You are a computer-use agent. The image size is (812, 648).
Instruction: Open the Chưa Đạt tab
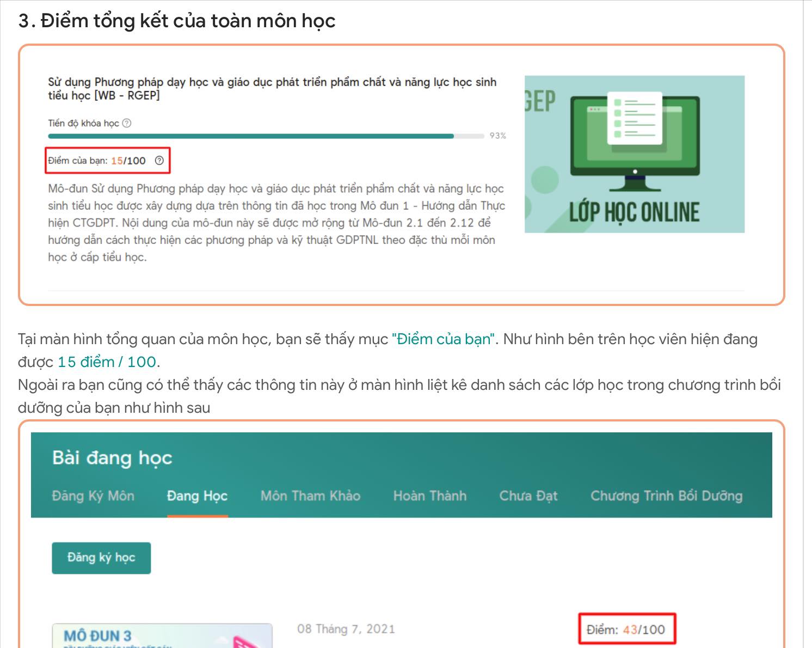528,496
